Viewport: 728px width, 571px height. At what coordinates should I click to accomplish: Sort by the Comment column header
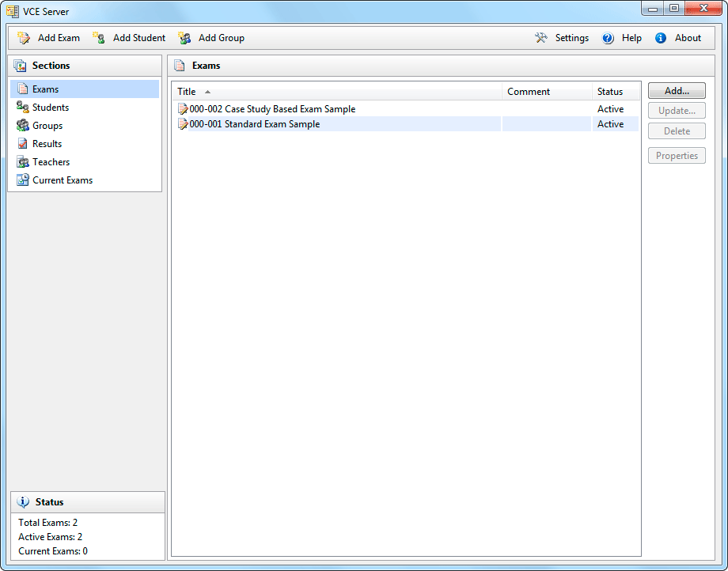(547, 92)
